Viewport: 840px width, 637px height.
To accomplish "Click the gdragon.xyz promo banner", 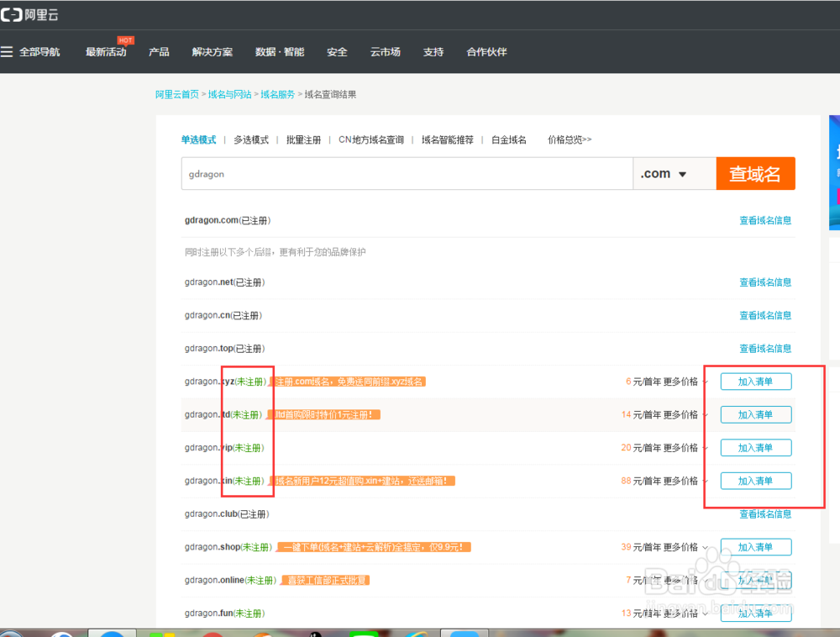I will click(348, 382).
